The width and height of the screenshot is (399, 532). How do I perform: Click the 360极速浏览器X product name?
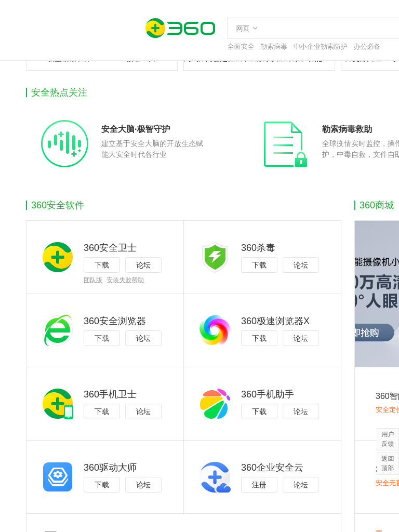275,321
